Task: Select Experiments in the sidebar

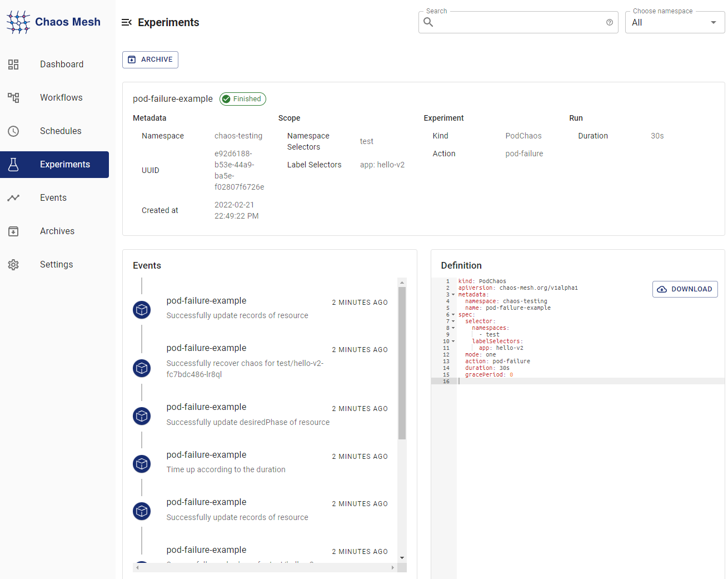Action: (54, 165)
